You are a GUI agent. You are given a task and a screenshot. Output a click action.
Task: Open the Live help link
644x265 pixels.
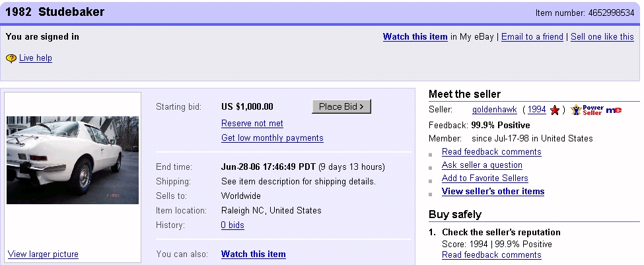coord(36,58)
